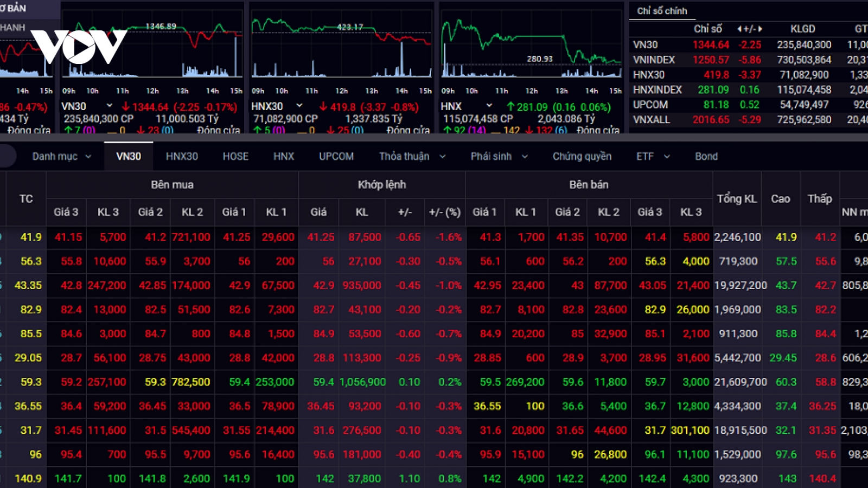Open the HNX index selector above chart

467,106
